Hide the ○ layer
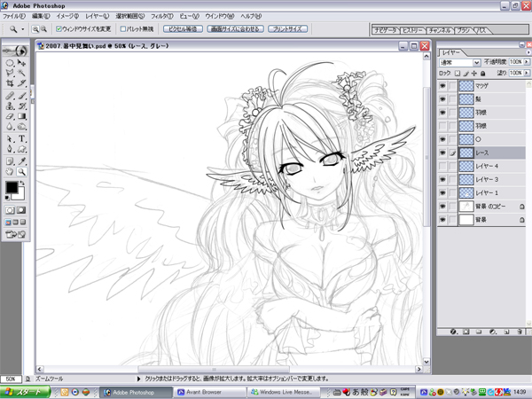The image size is (532, 399). tap(442, 139)
